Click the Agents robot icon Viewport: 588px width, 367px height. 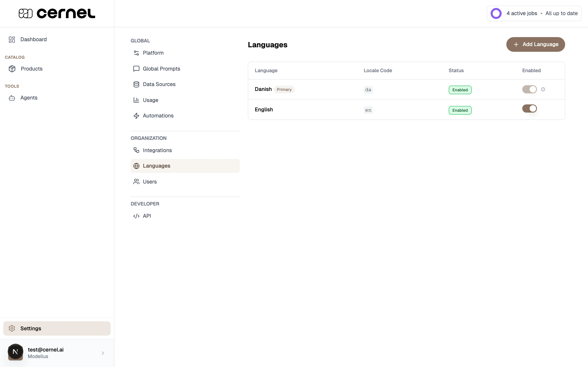pos(12,98)
